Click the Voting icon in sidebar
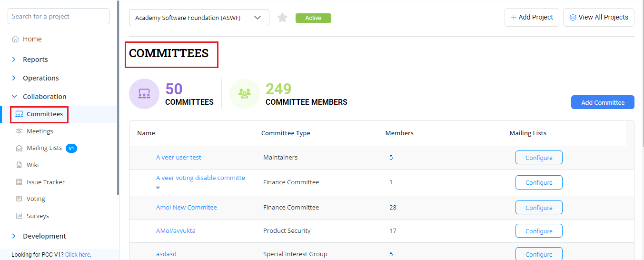The width and height of the screenshot is (644, 260). 19,199
